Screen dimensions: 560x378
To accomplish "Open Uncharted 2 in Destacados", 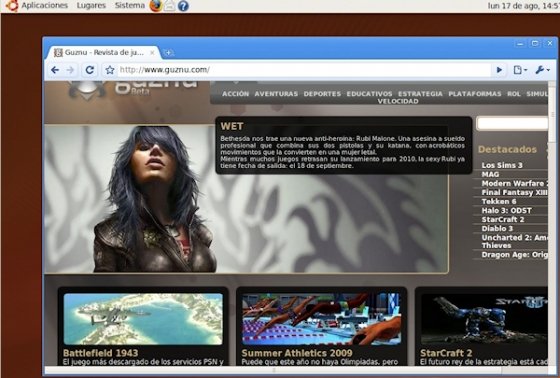I will click(515, 242).
